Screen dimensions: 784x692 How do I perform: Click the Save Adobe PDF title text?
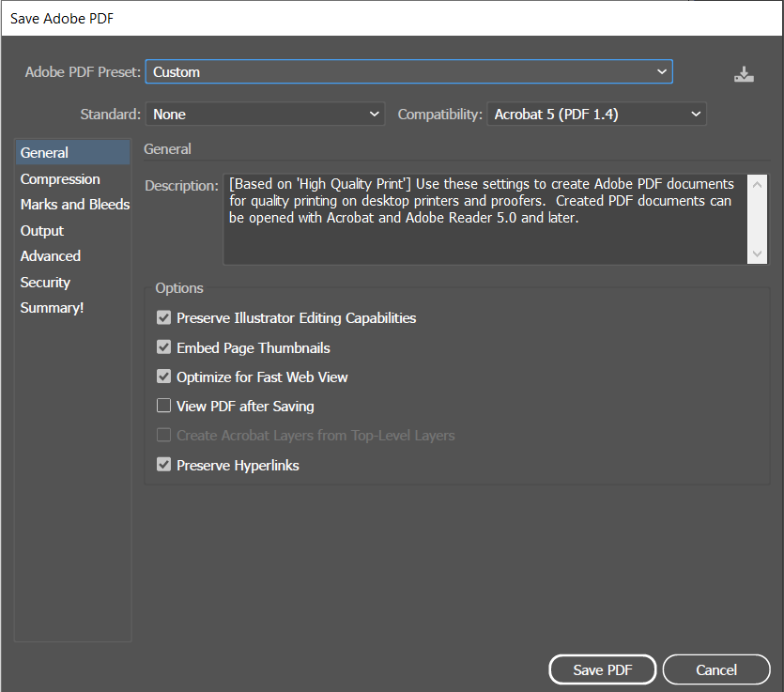tap(62, 19)
